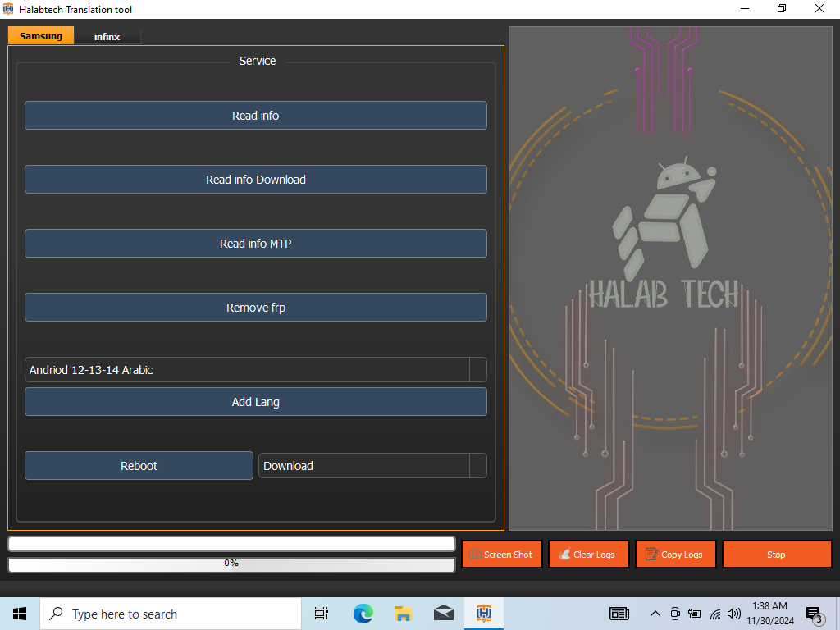The height and width of the screenshot is (630, 840).
Task: Open File Explorer from taskbar
Action: 403,614
